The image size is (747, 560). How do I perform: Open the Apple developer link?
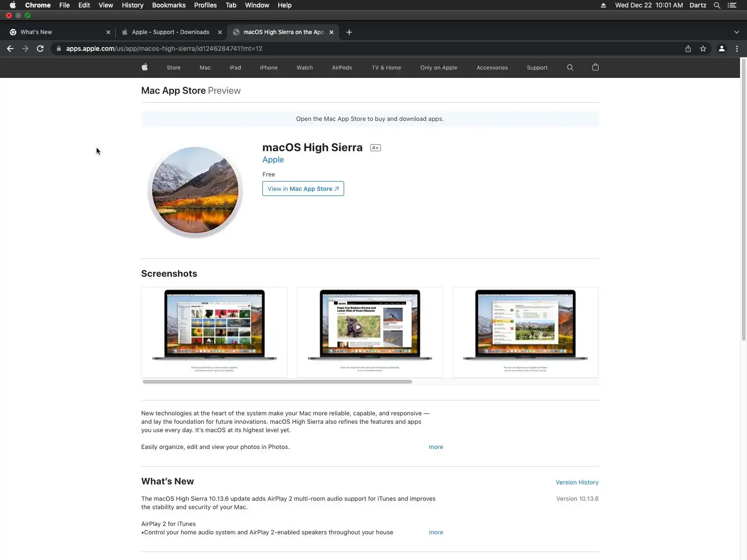pyautogui.click(x=273, y=160)
